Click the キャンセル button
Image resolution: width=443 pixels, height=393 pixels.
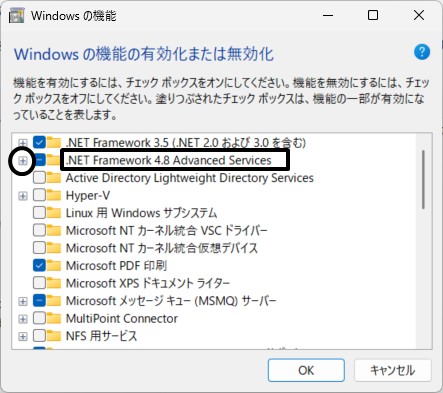(393, 370)
